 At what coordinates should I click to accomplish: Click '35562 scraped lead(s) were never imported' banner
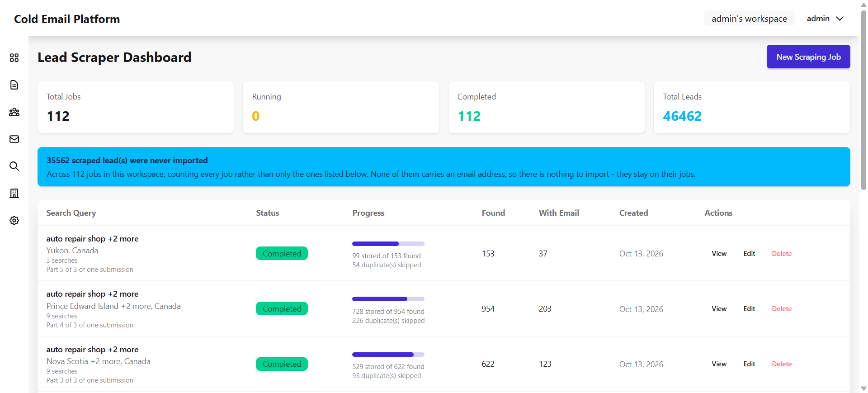click(x=443, y=166)
